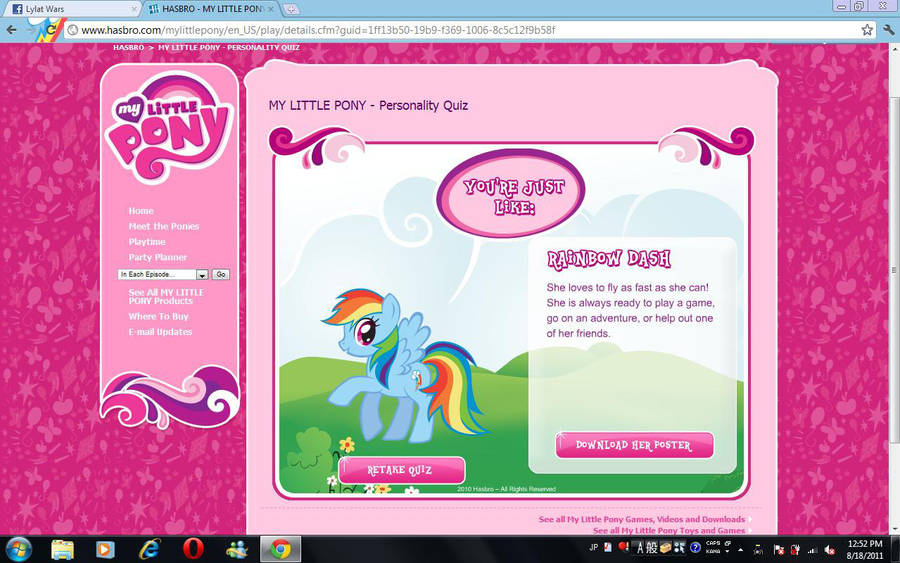Click the Retake Quiz button

401,470
